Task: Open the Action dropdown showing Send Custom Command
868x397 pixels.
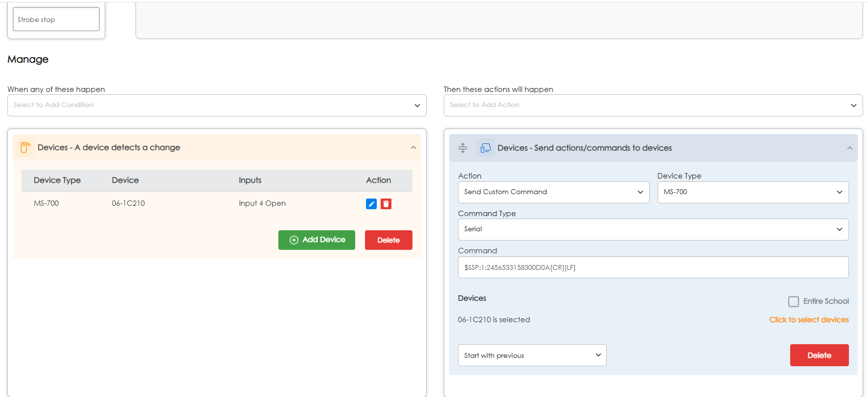Action: [x=553, y=192]
